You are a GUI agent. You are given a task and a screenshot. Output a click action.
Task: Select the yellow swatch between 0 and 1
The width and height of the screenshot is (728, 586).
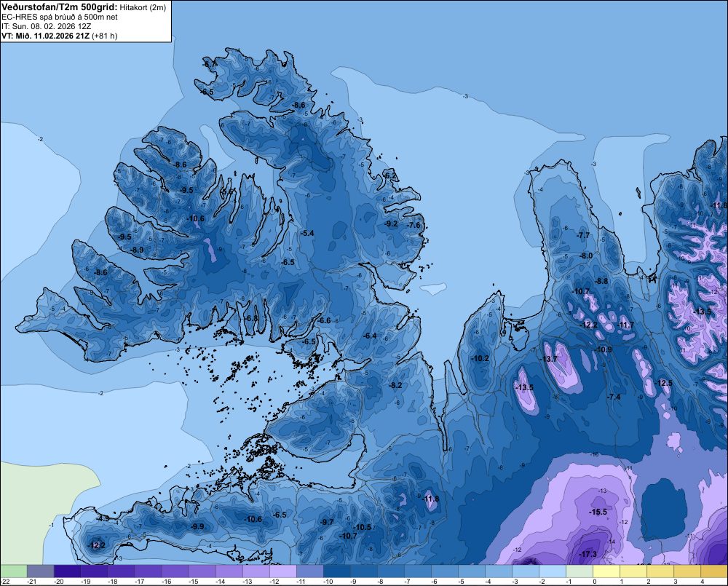click(606, 571)
